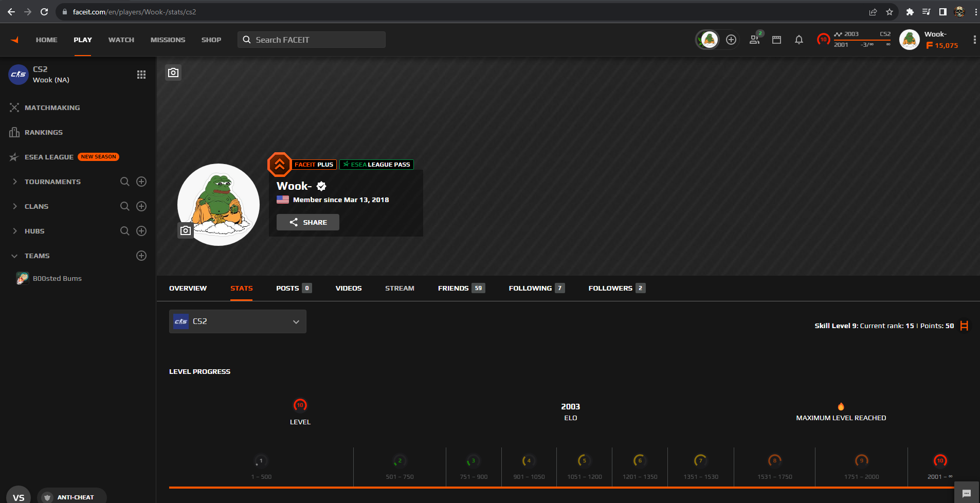Click the cover photo camera icon

click(173, 73)
